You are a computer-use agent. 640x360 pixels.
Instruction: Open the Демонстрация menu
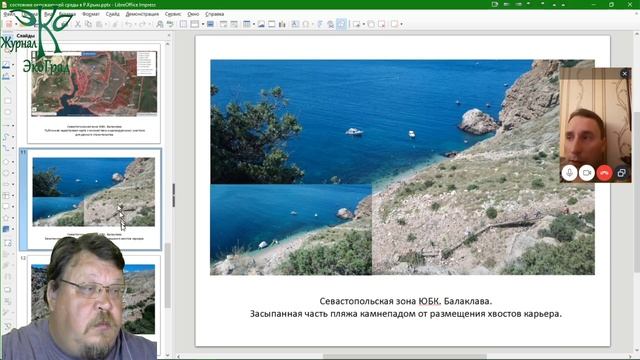click(142, 14)
